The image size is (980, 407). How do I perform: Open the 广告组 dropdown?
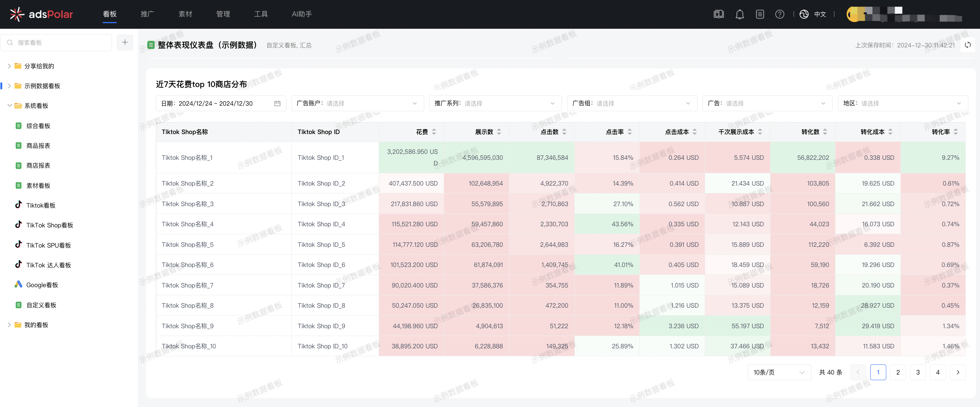[632, 103]
